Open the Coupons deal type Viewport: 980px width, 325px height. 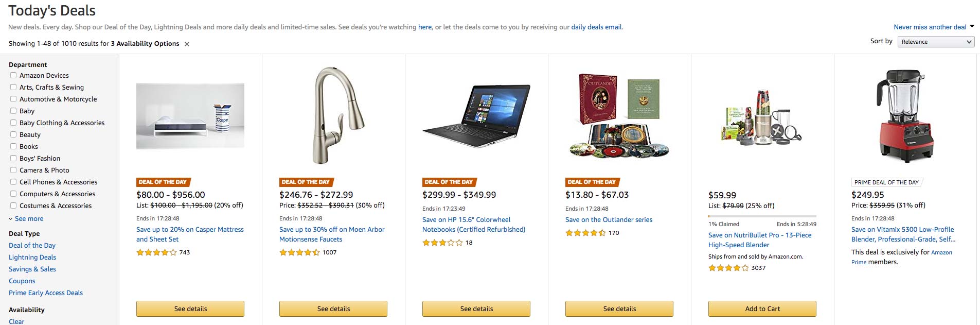coord(22,281)
